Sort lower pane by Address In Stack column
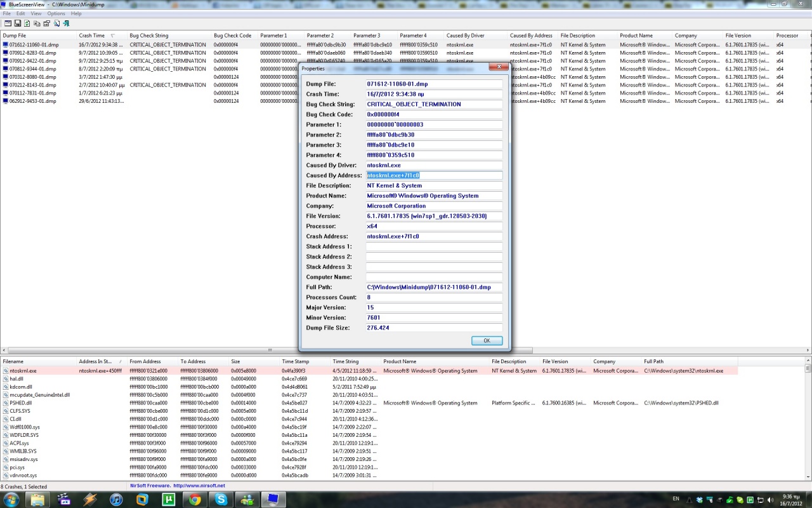The image size is (812, 508). point(101,361)
